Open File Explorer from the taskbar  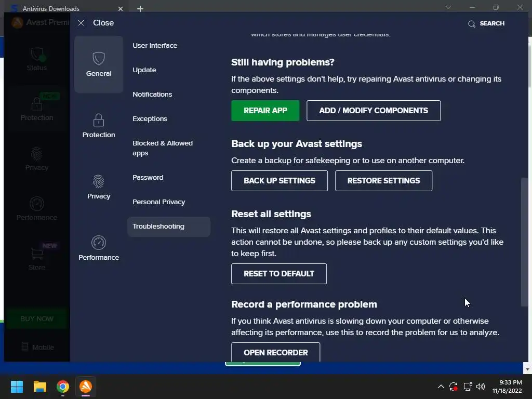click(x=39, y=387)
